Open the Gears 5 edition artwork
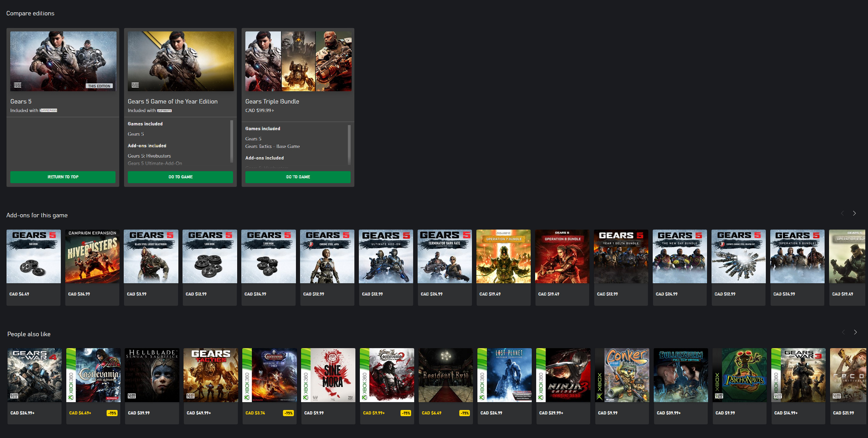This screenshot has width=868, height=438. tap(63, 61)
